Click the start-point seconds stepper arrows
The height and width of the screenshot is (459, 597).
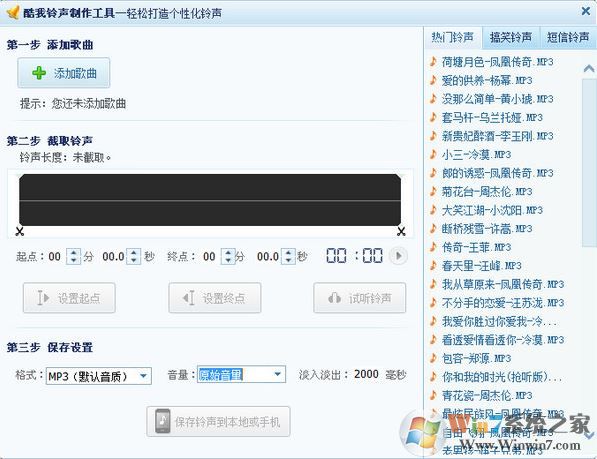[134, 256]
